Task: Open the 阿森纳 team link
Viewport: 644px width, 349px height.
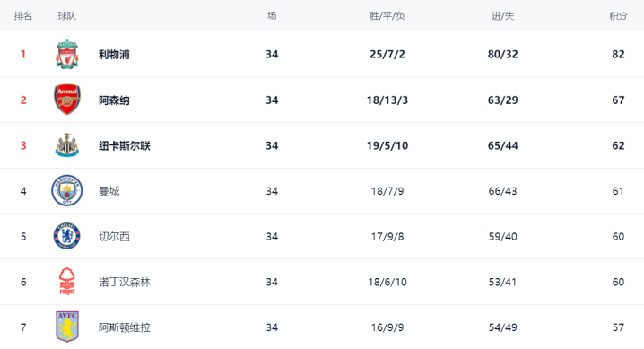Action: point(114,100)
